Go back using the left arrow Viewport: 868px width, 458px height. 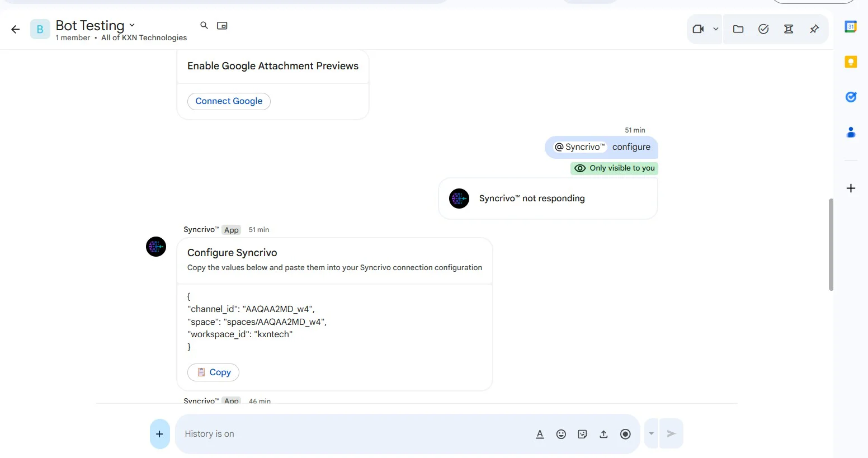click(16, 29)
